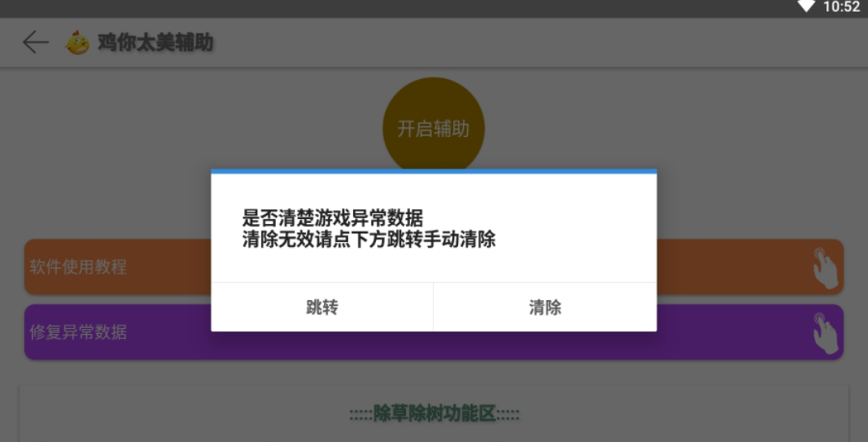Tap the 鸡你太美辅助 title text

(155, 42)
